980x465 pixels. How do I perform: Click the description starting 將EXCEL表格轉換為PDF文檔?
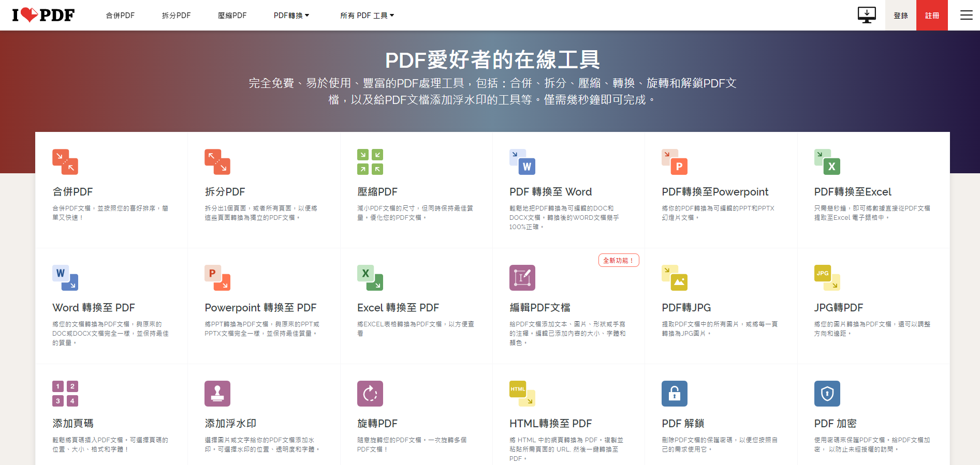click(x=416, y=329)
